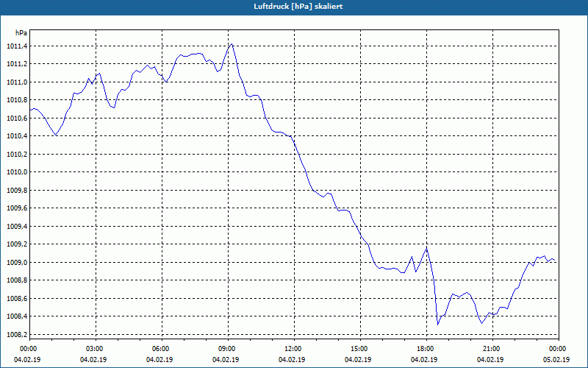Click the 1011,2 y-axis value
The width and height of the screenshot is (588, 368).
[17, 64]
